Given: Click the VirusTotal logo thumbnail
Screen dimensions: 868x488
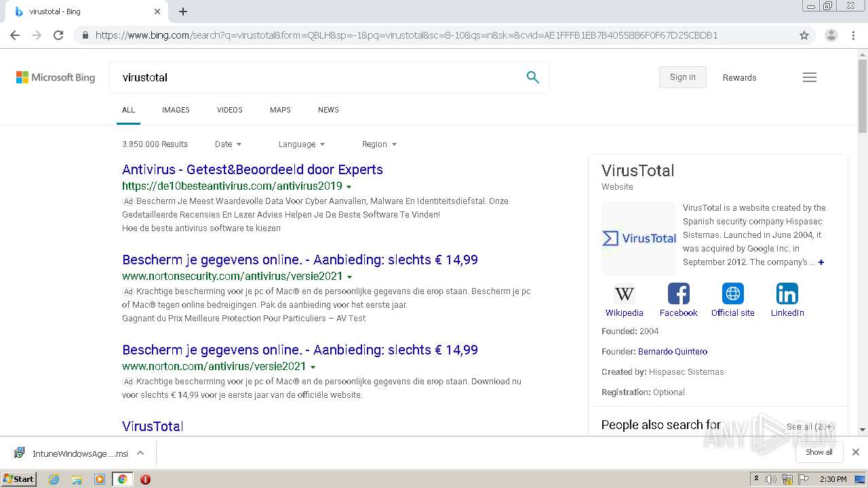Looking at the screenshot, I should (x=639, y=238).
